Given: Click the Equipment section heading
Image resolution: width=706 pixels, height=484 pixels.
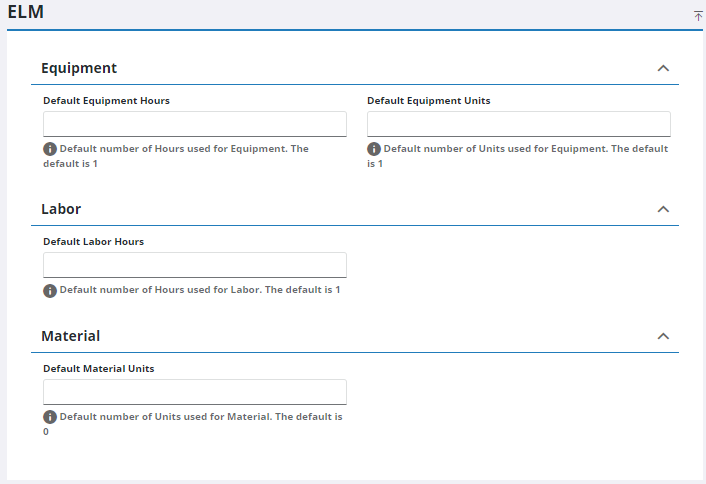Looking at the screenshot, I should click(x=79, y=68).
